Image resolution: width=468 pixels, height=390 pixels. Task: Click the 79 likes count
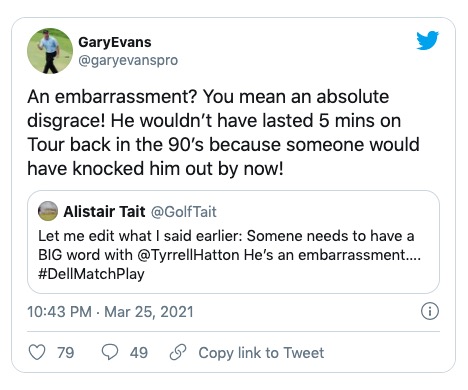(x=65, y=353)
